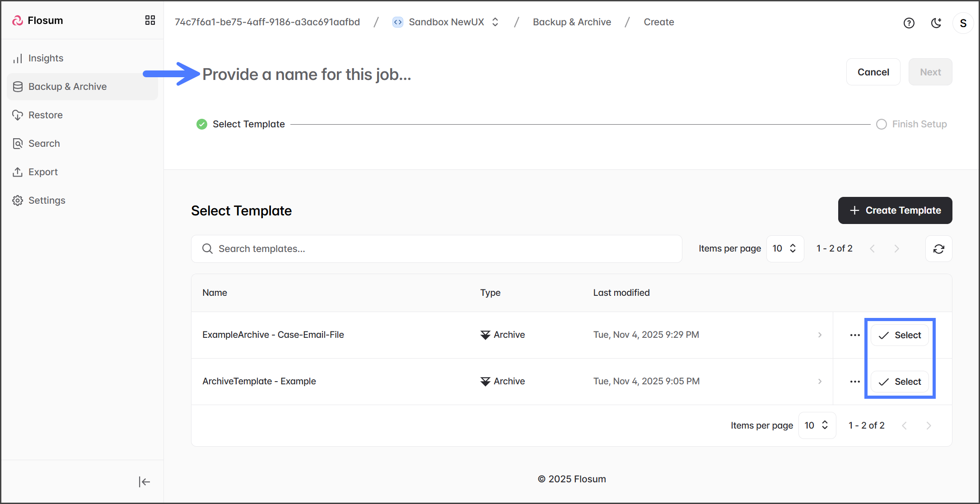Screen dimensions: 980x504
Task: Click the Search templates input field
Action: coord(436,249)
